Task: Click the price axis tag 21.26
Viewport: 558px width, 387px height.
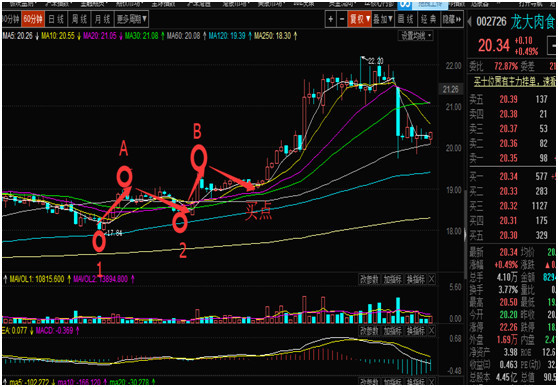Action: (x=451, y=89)
